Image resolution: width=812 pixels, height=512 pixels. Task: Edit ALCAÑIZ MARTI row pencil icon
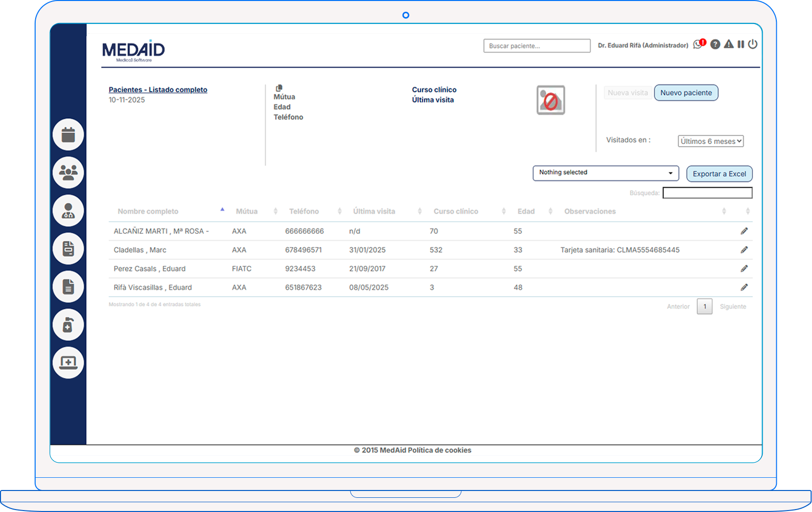(744, 231)
